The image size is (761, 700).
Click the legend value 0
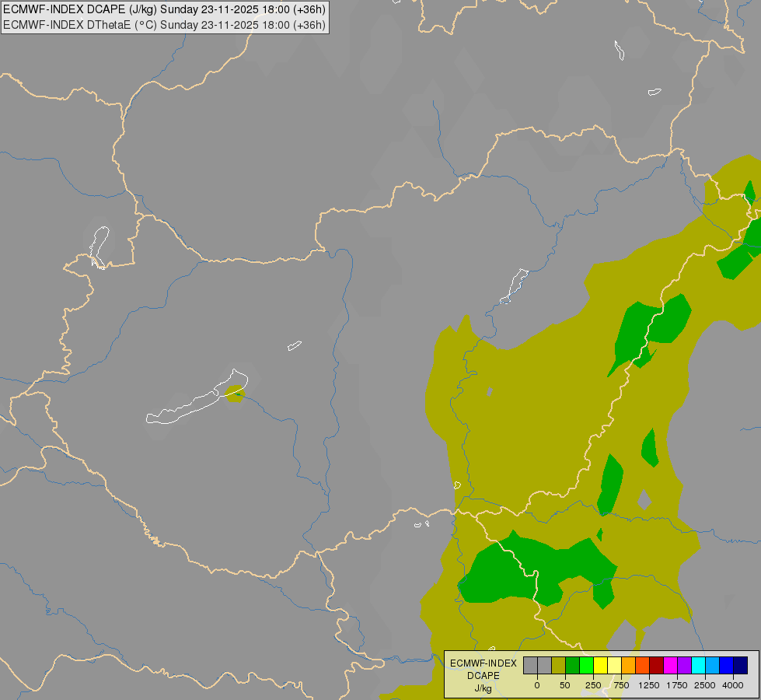click(x=537, y=685)
